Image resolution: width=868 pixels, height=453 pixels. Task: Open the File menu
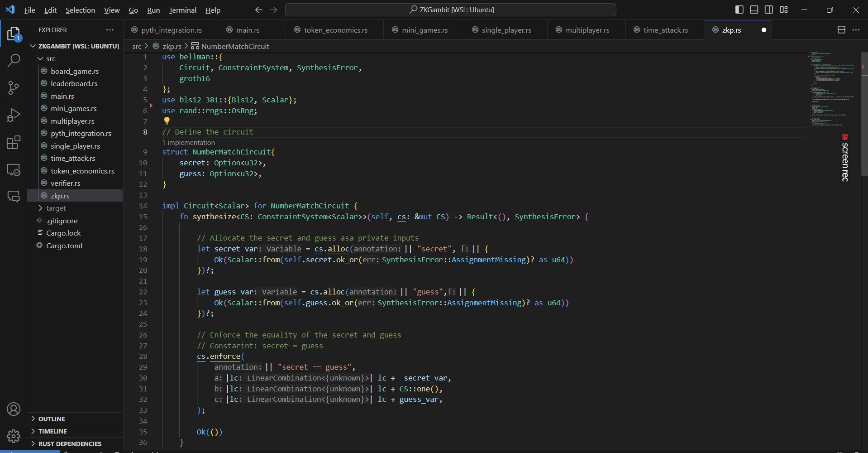click(29, 10)
